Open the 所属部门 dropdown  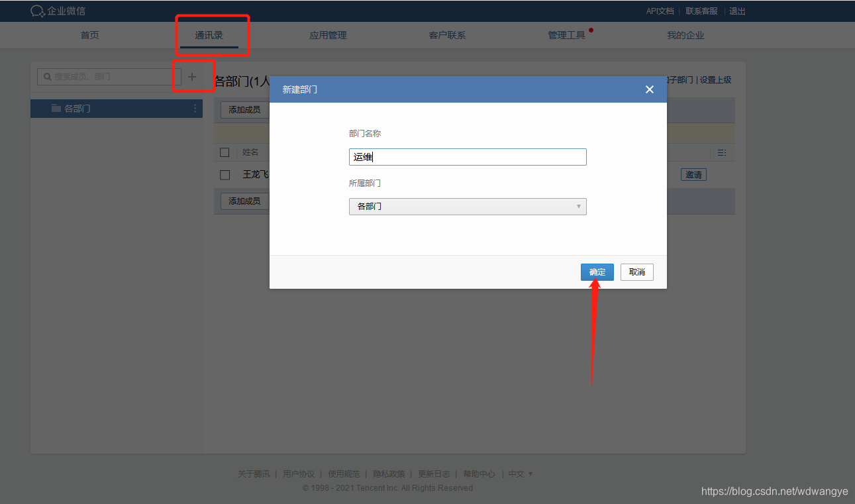468,207
